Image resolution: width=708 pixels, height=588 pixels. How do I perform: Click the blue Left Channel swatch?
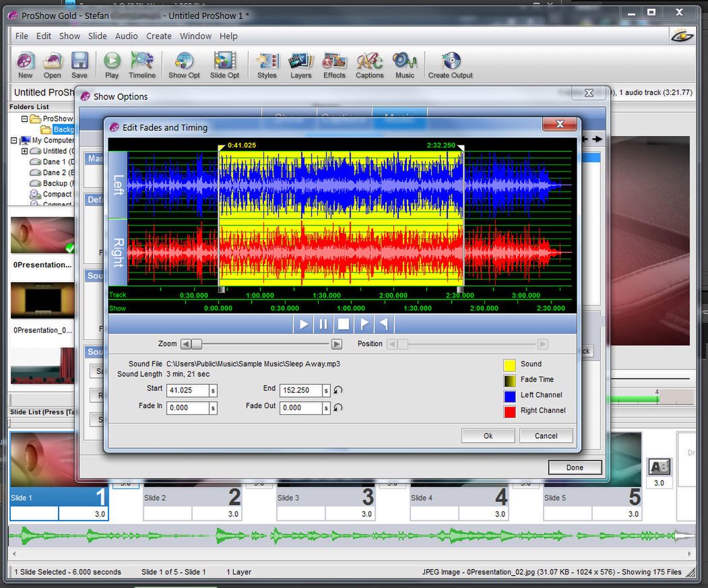click(x=509, y=396)
